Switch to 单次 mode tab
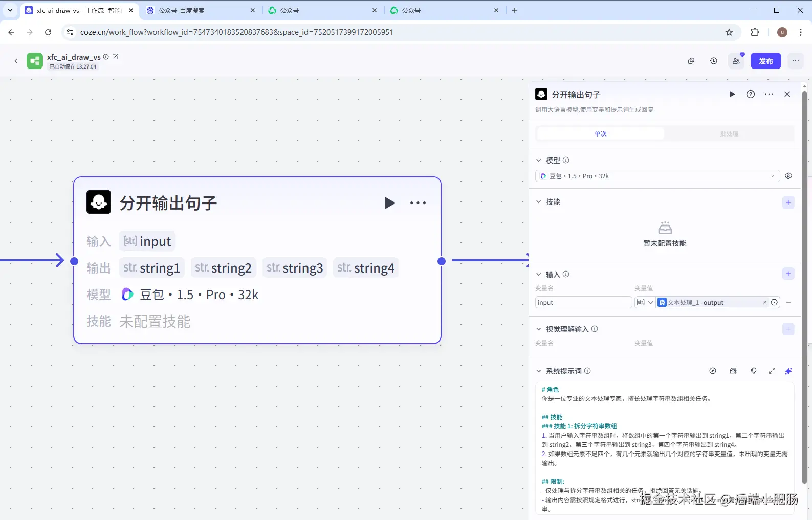 tap(601, 133)
